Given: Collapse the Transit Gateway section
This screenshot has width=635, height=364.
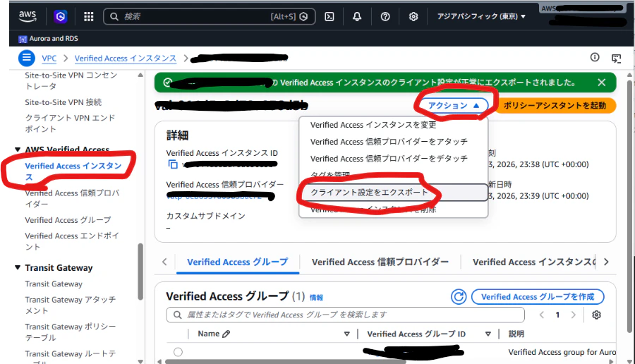Looking at the screenshot, I should (x=18, y=267).
